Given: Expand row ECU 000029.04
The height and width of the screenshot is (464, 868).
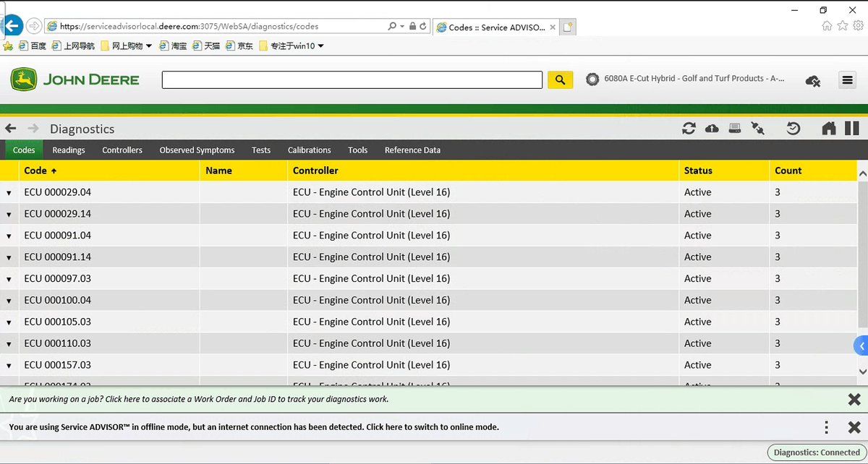Looking at the screenshot, I should click(9, 193).
